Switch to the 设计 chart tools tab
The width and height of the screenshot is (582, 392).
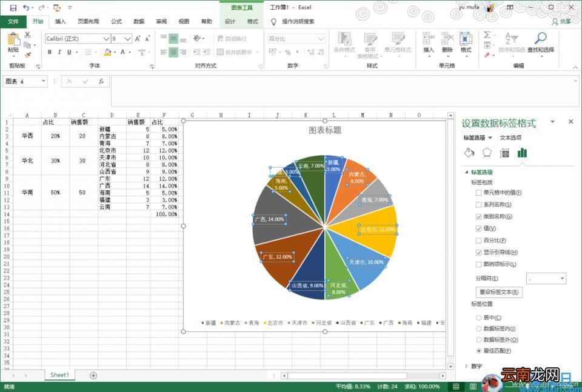pyautogui.click(x=230, y=22)
